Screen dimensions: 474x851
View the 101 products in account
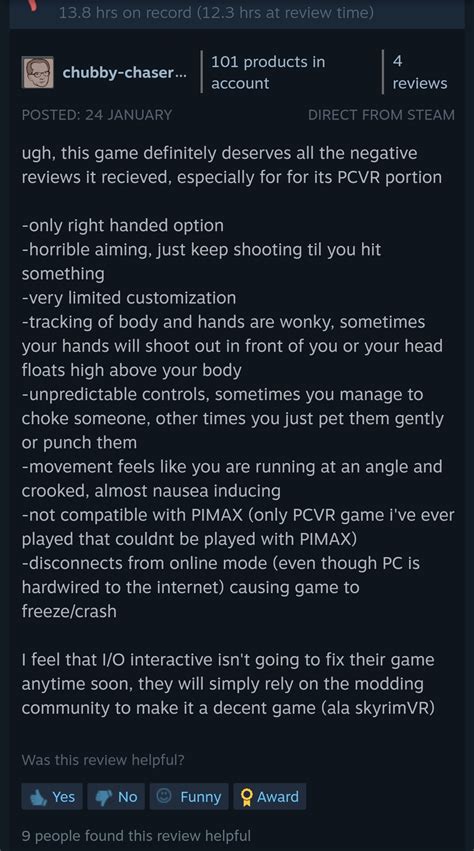(x=268, y=72)
